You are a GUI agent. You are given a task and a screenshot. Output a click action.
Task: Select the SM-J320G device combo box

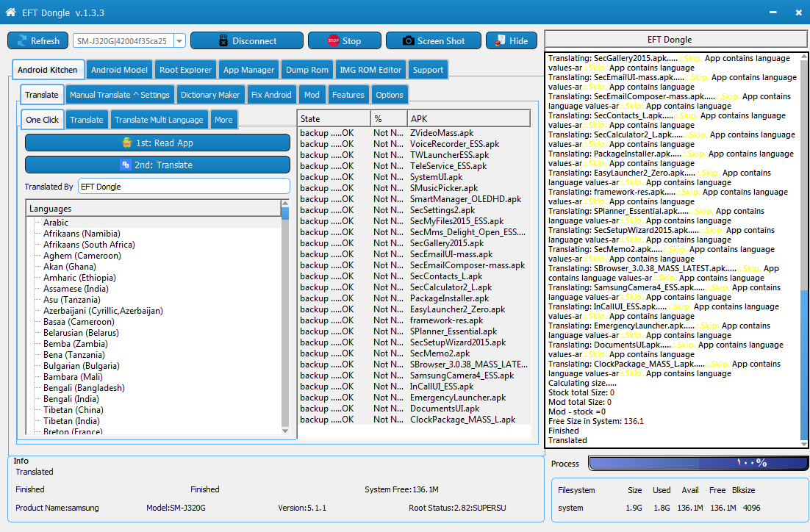(129, 41)
